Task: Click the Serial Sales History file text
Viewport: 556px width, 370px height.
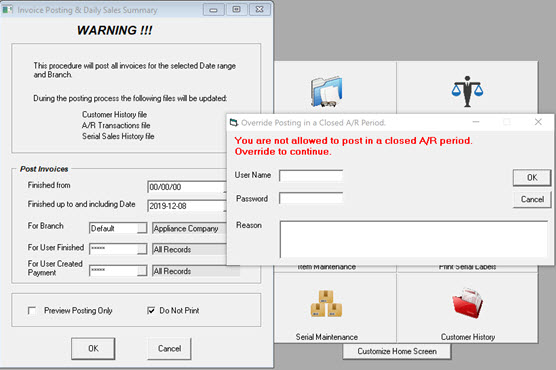Action: click(x=118, y=136)
